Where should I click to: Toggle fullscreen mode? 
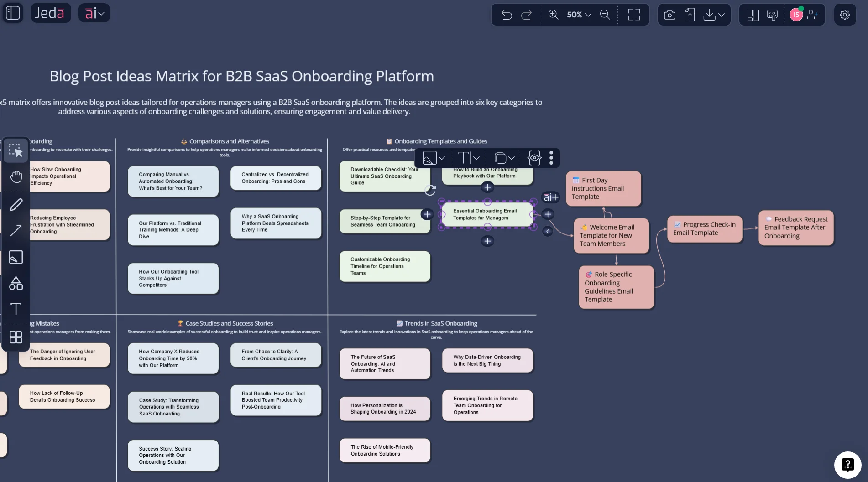tap(634, 15)
